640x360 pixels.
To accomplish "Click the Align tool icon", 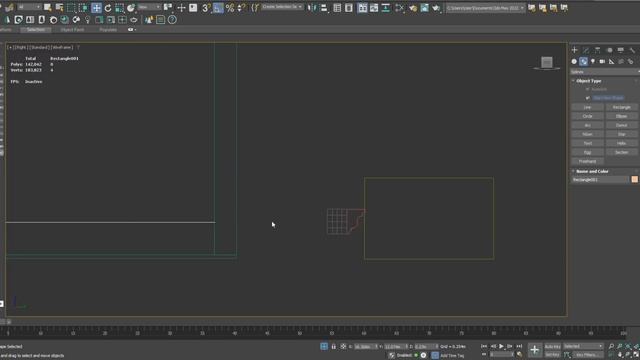I will tap(324, 8).
